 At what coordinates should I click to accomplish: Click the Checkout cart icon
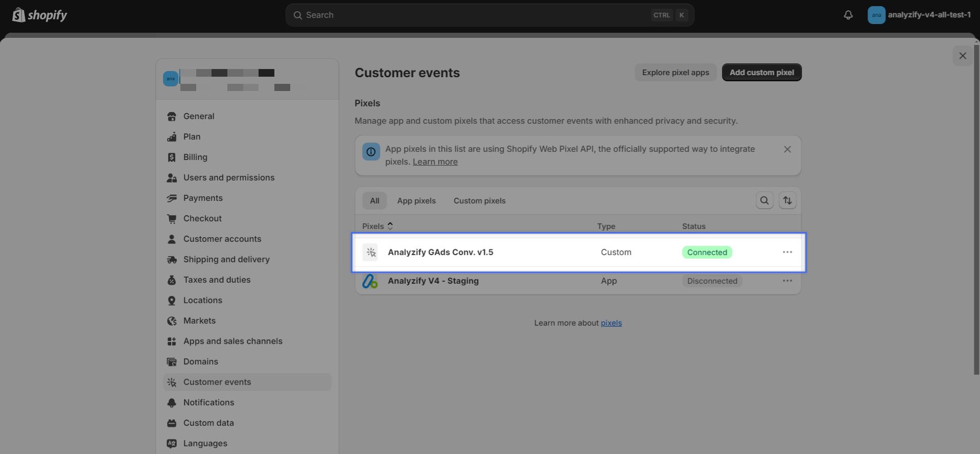click(172, 218)
